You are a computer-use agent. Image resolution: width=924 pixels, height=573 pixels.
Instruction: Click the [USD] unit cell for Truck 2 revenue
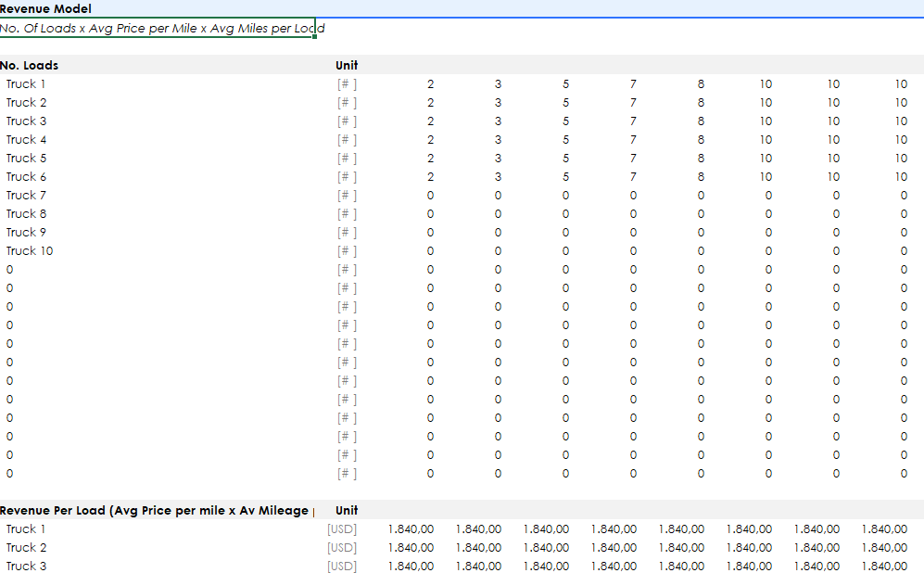click(341, 547)
